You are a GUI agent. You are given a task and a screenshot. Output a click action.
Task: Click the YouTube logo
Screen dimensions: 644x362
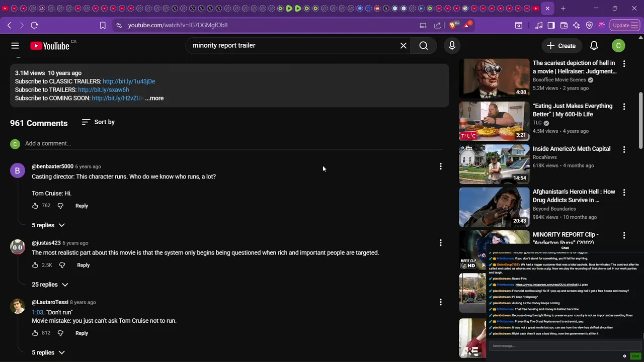(50, 46)
